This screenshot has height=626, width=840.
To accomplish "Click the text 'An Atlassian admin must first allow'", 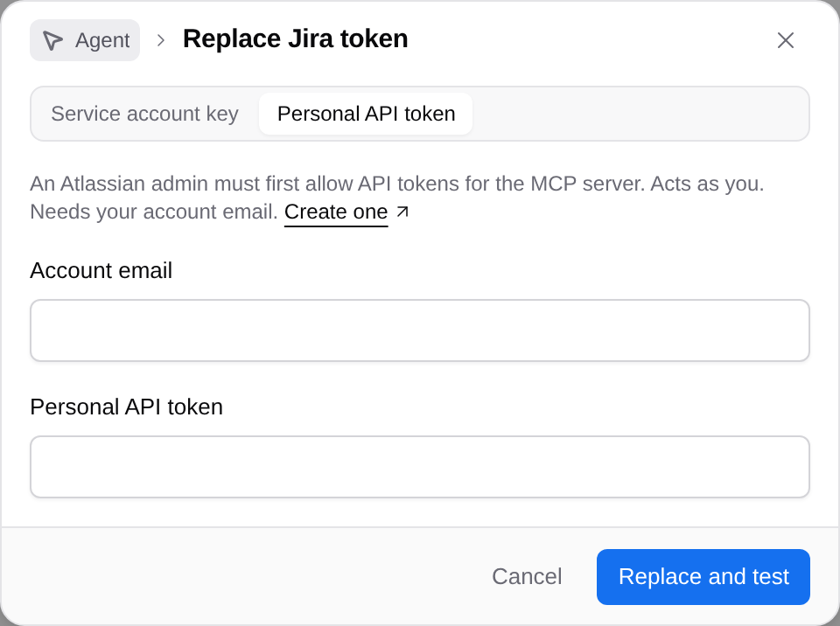I will point(192,184).
